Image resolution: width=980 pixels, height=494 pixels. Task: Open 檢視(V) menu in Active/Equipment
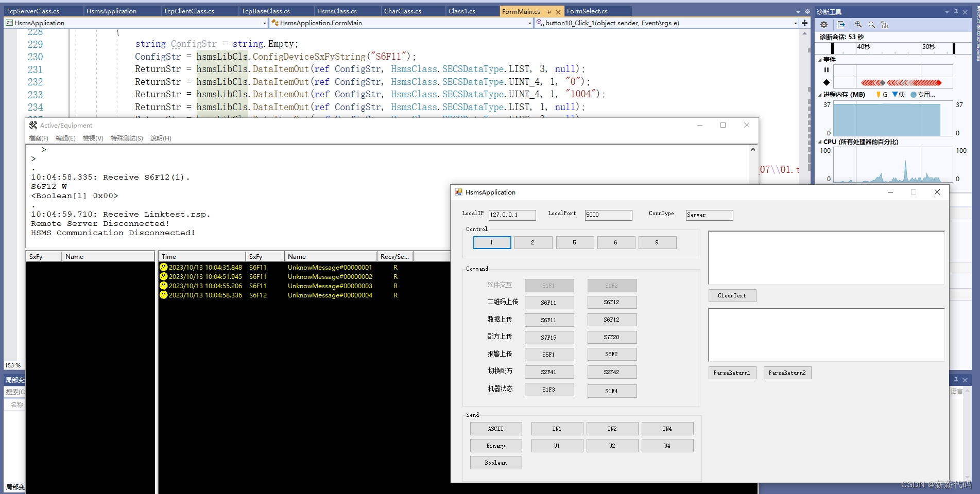point(93,138)
